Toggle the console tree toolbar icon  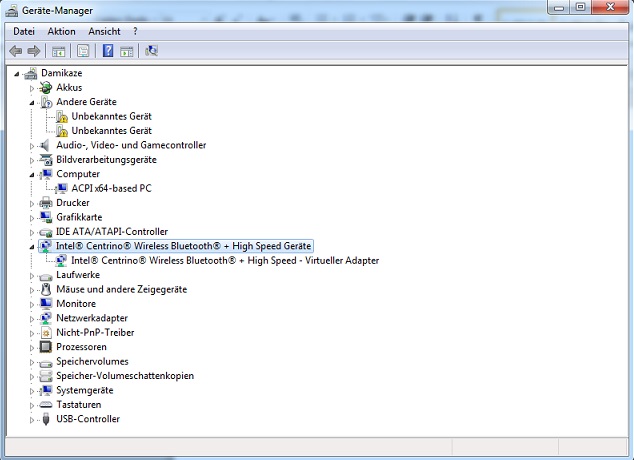(x=58, y=51)
